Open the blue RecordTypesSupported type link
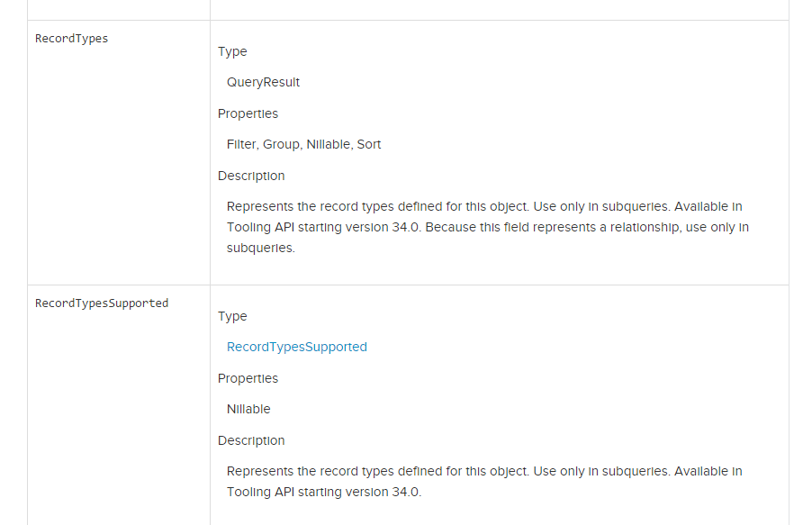 tap(296, 347)
